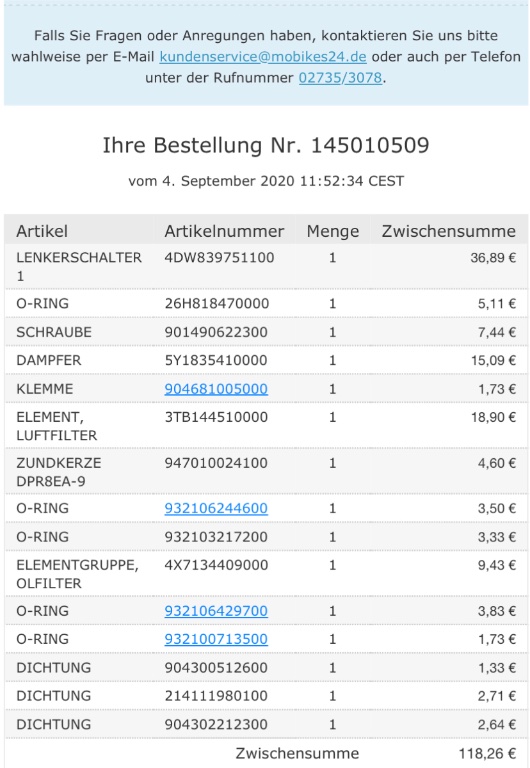Call the phone number 02735/3078 link
Screen dimensions: 530x768
pyautogui.click(x=340, y=78)
